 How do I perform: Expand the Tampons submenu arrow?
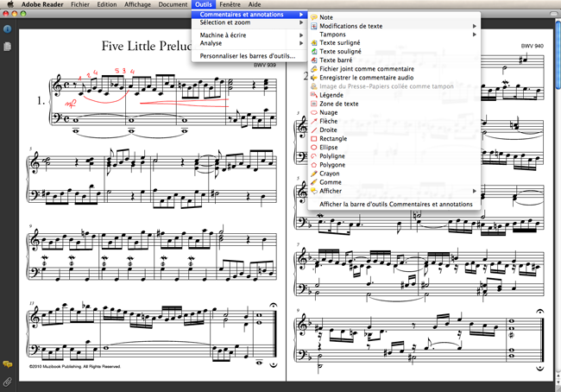coord(475,35)
